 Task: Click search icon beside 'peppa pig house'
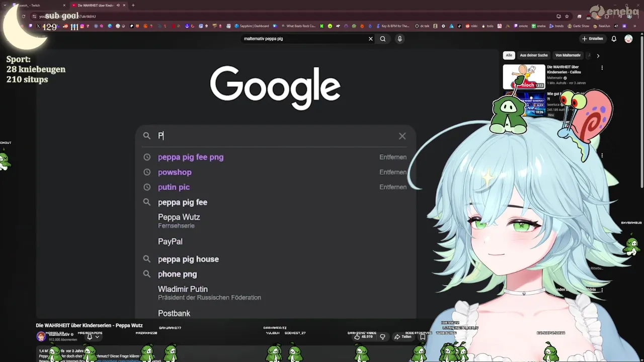pyautogui.click(x=147, y=259)
